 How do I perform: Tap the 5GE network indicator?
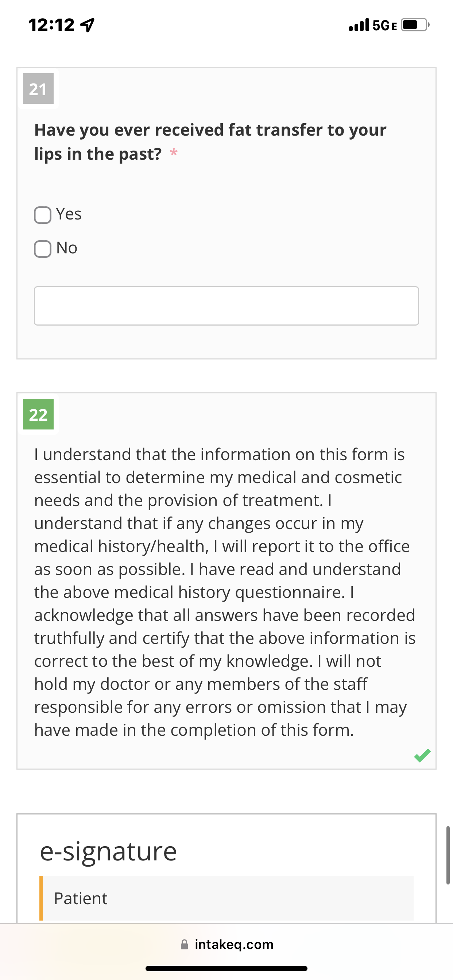click(385, 26)
